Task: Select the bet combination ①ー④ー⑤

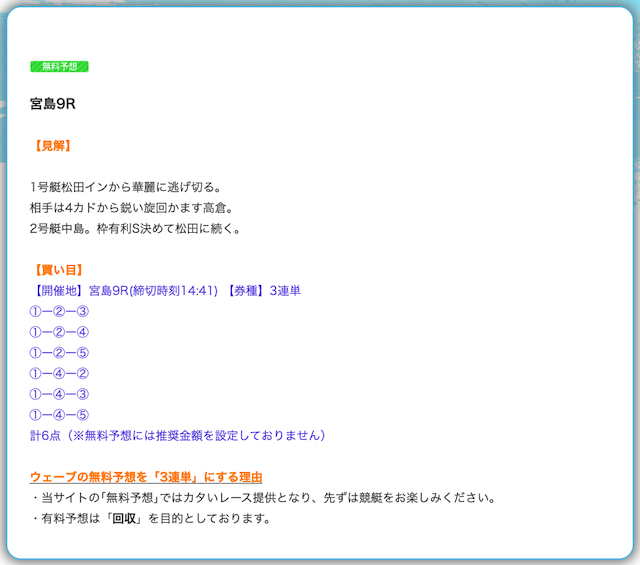Action: point(59,415)
